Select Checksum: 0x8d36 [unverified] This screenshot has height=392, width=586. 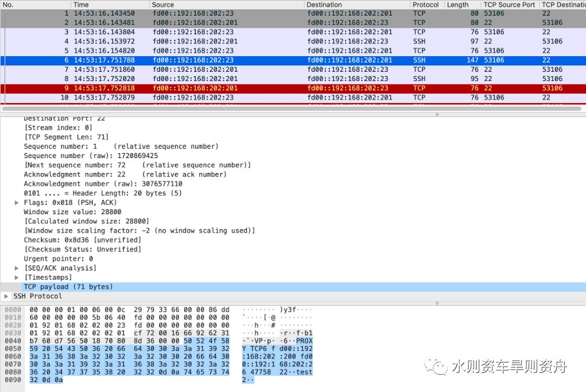tap(83, 240)
